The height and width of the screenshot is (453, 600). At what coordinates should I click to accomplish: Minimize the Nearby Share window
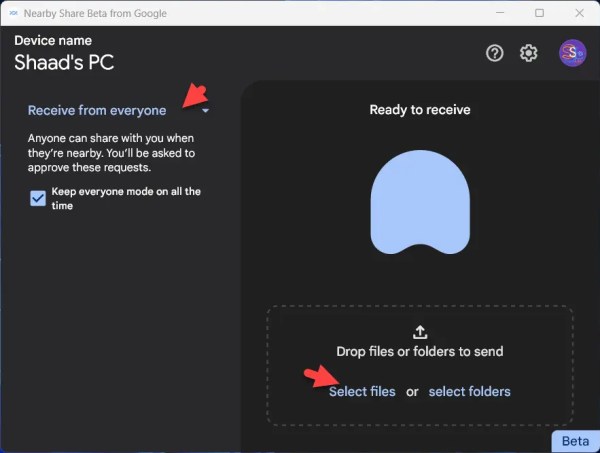pyautogui.click(x=500, y=13)
